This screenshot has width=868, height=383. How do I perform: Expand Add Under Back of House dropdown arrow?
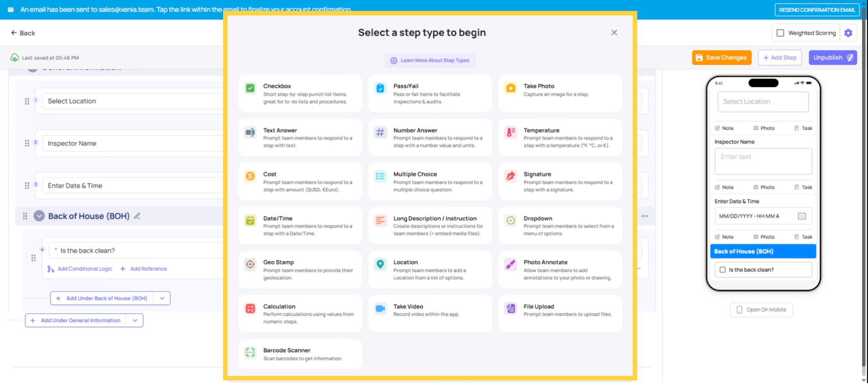162,298
